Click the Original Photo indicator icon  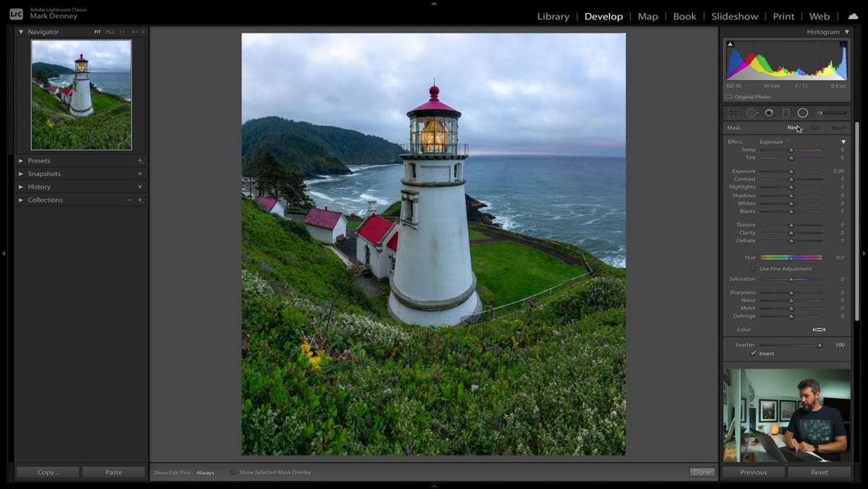click(x=729, y=97)
